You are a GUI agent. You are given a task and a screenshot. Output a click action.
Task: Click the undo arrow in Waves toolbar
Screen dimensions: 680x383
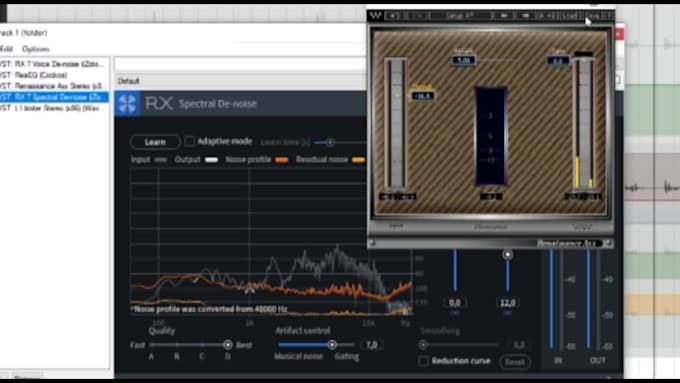pos(394,16)
